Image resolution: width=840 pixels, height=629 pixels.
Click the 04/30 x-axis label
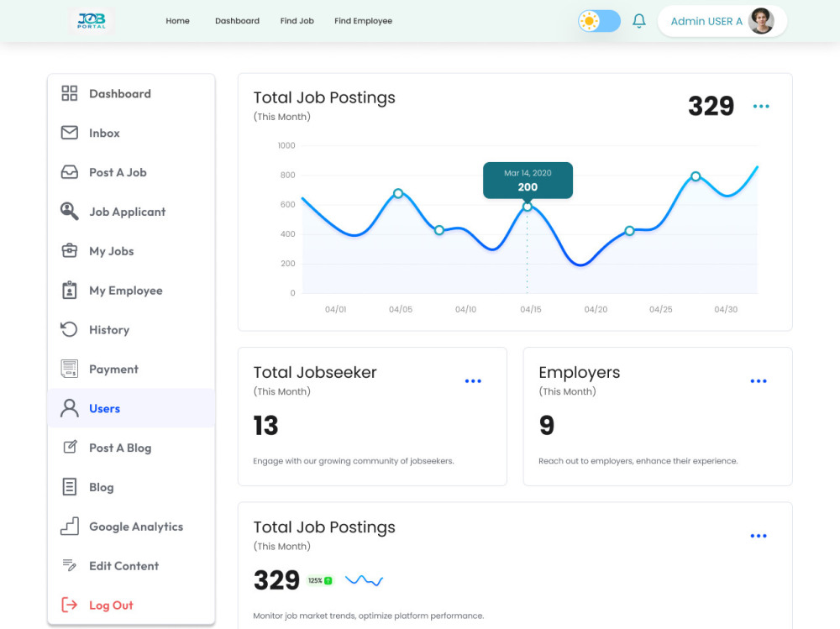726,309
